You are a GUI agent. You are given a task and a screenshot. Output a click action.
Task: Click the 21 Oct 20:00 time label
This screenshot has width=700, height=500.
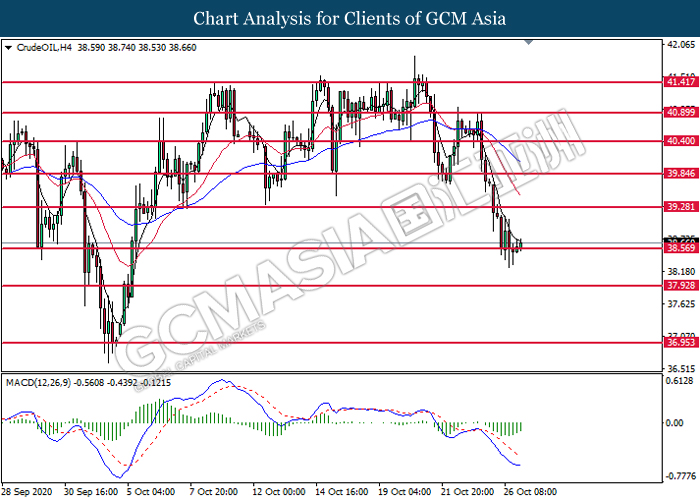[467, 492]
